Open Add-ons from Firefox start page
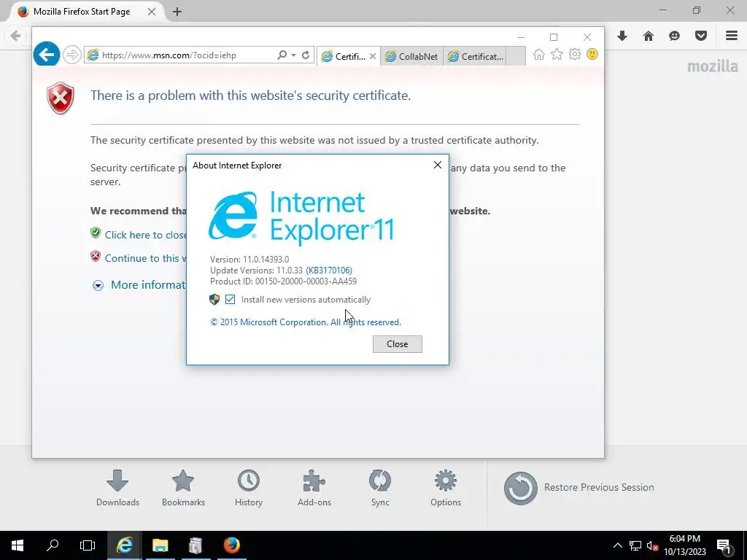 314,488
